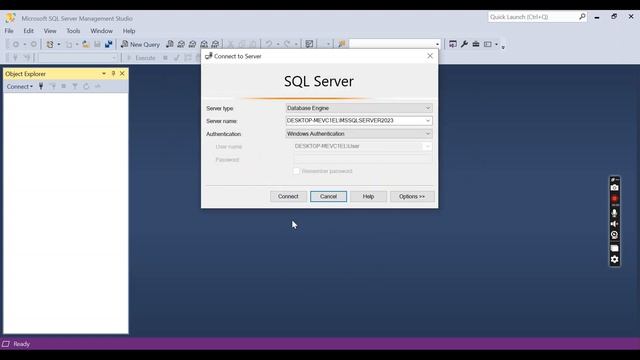
Task: Toggle the speaker sound icon in recorder bar
Action: pyautogui.click(x=614, y=224)
